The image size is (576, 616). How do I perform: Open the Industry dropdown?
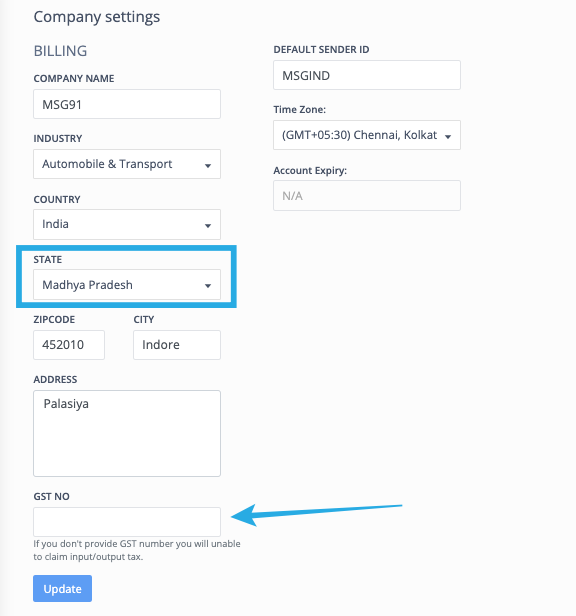pos(127,164)
